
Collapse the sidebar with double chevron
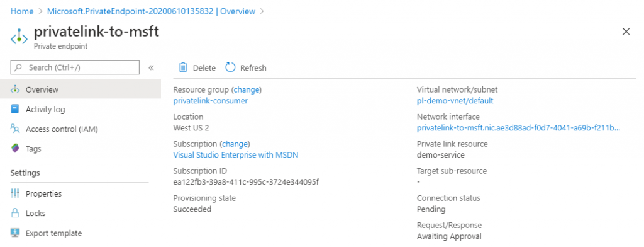(151, 67)
